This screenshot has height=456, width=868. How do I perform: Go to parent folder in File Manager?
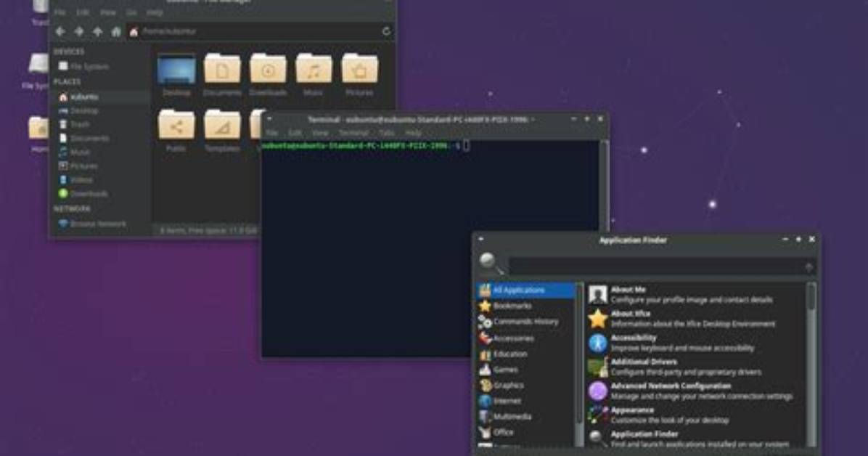pyautogui.click(x=97, y=31)
